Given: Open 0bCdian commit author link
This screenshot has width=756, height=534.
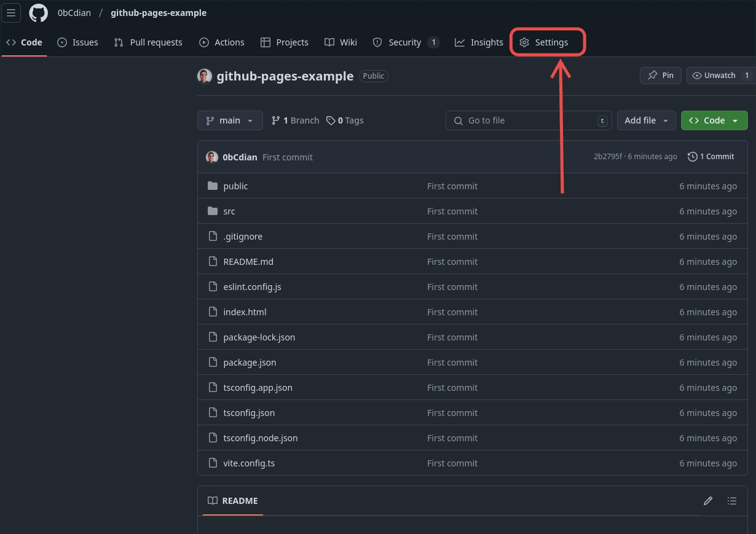Looking at the screenshot, I should coord(240,157).
